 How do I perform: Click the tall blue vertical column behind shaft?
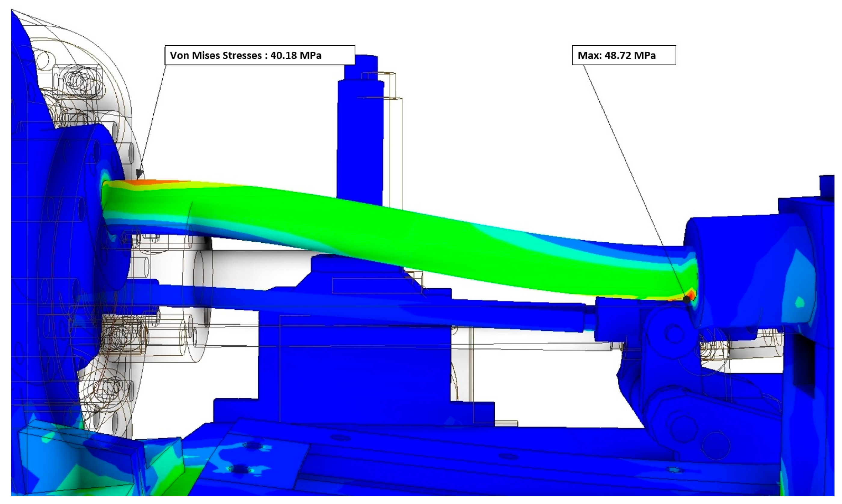[x=360, y=136]
